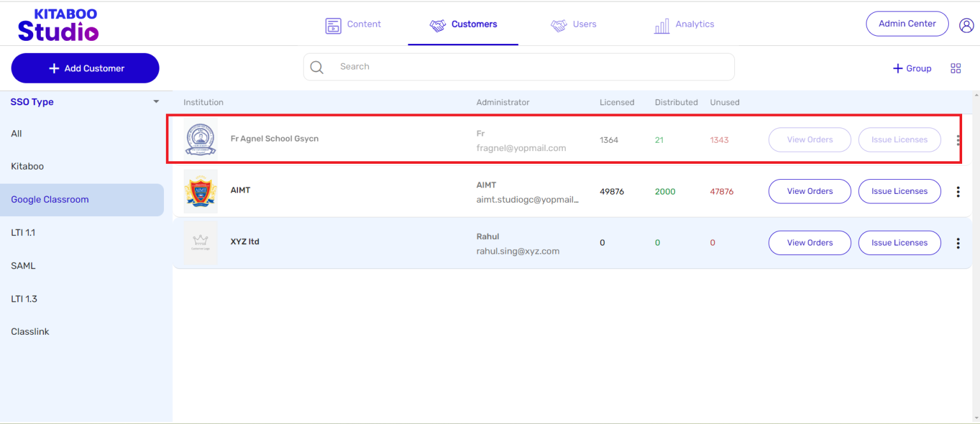Open the Admin Center

[x=907, y=24]
